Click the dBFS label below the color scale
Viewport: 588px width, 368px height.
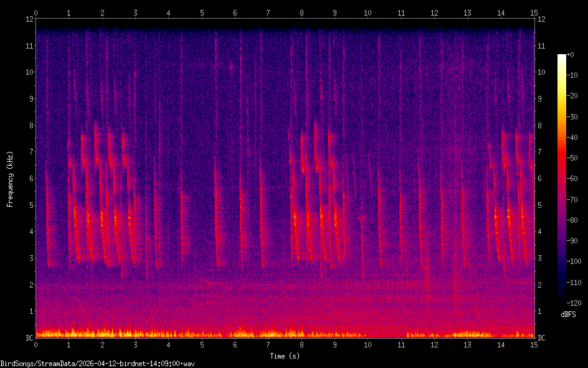coord(568,314)
